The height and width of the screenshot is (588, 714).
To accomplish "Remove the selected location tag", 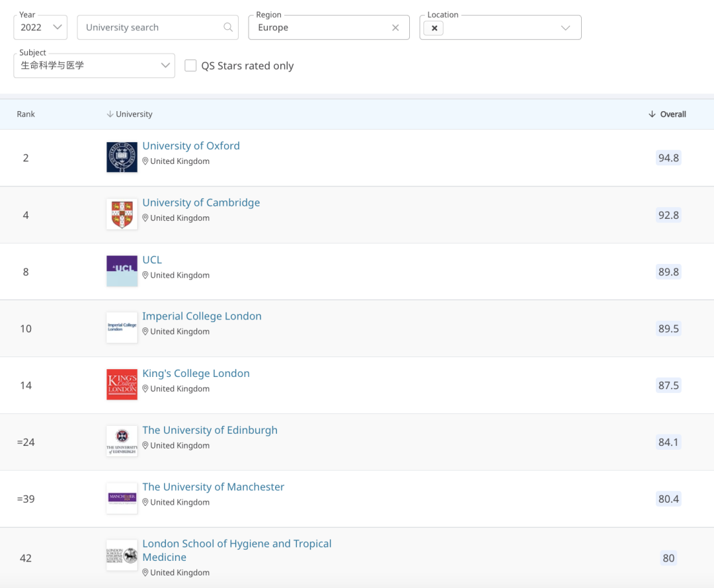I will coord(434,28).
